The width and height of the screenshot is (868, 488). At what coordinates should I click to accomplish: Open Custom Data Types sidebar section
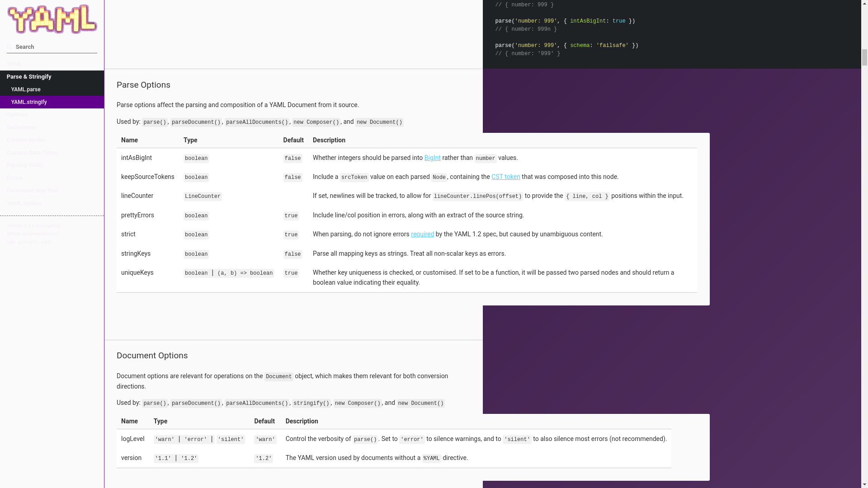52,153
